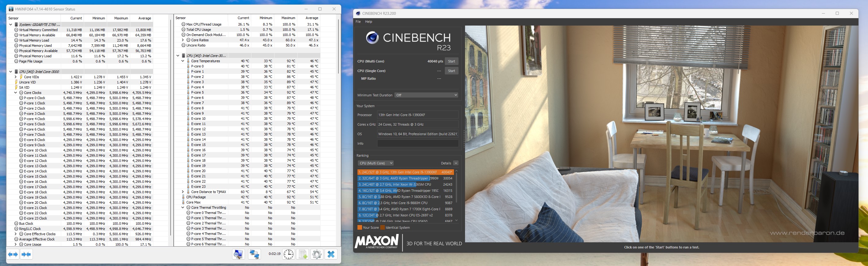Click the Processor name field
This screenshot has width=868, height=266.
(x=418, y=115)
